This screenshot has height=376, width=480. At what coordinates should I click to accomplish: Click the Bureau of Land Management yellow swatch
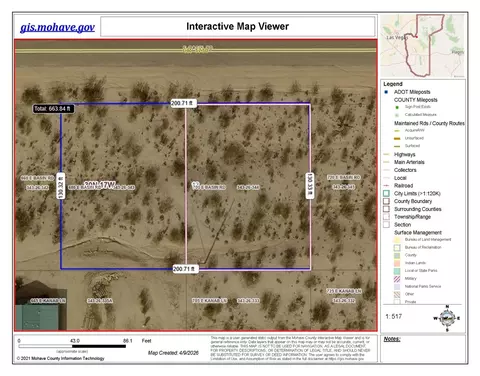pyautogui.click(x=397, y=240)
